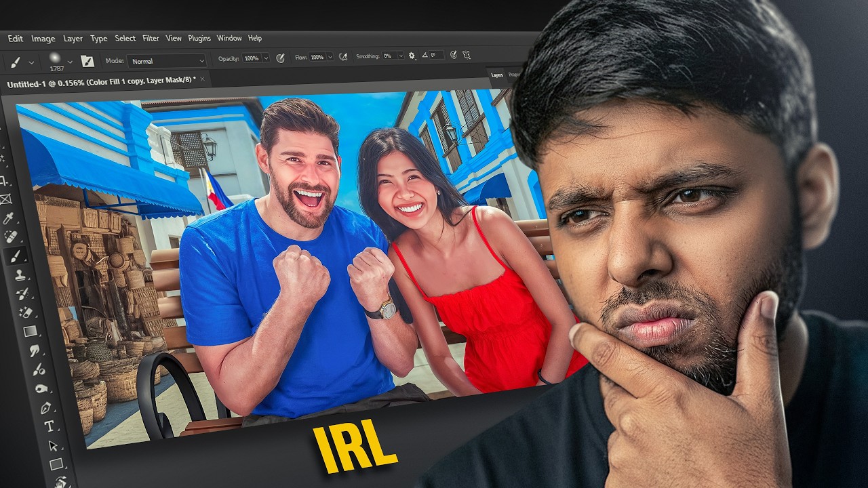Toggle the Brush Settings panel button

pyautogui.click(x=87, y=61)
